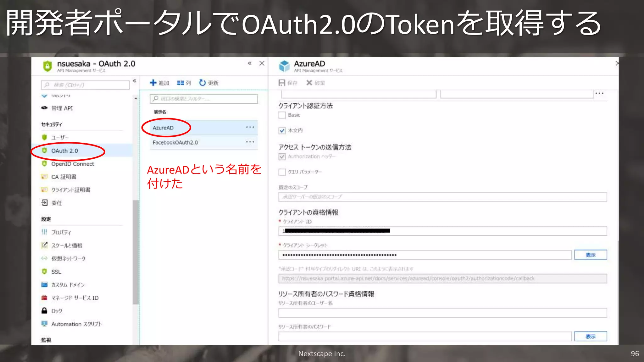The height and width of the screenshot is (362, 644).
Task: Toggle the Basic checkbox
Action: (x=282, y=115)
